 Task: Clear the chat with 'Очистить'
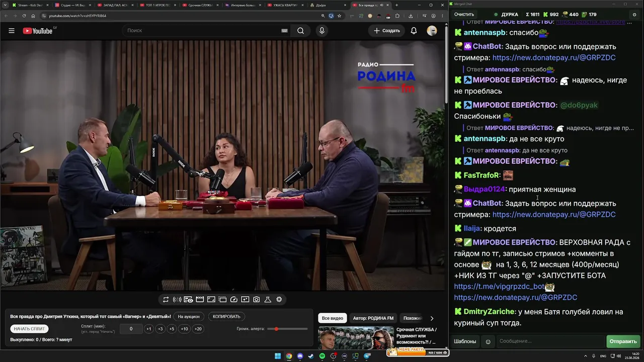pos(464,15)
